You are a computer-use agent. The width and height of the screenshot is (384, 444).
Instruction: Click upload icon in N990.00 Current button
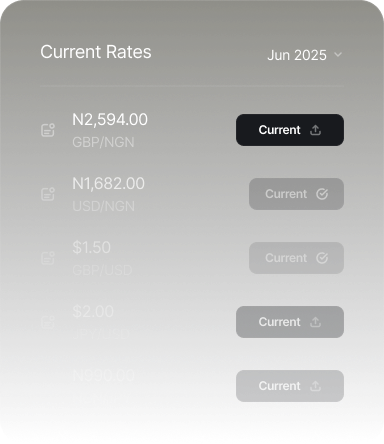(x=315, y=386)
